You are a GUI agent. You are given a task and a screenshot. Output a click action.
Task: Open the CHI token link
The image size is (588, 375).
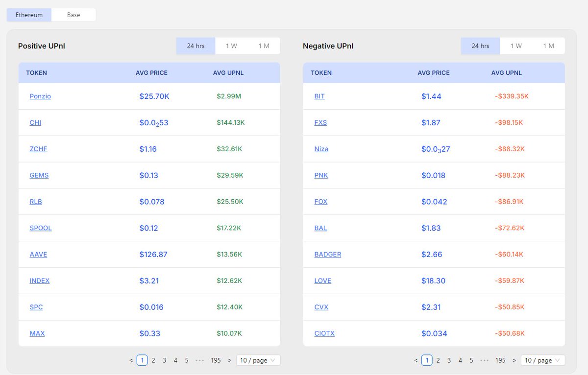(x=35, y=123)
